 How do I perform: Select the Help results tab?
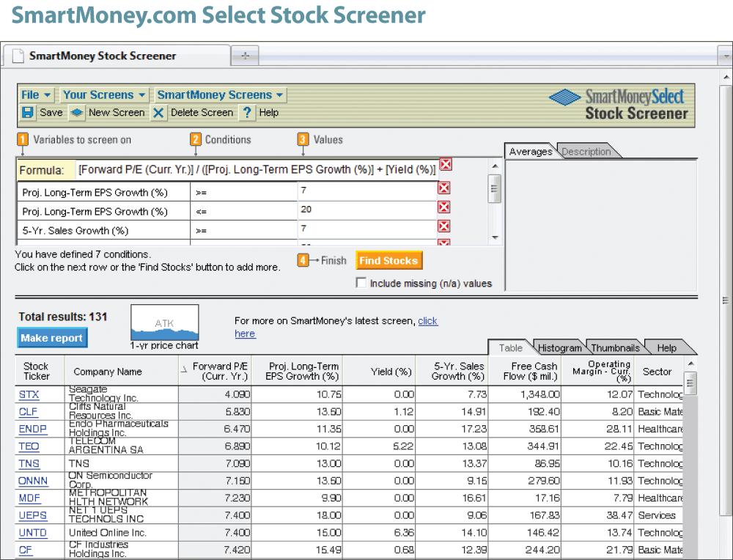click(666, 347)
